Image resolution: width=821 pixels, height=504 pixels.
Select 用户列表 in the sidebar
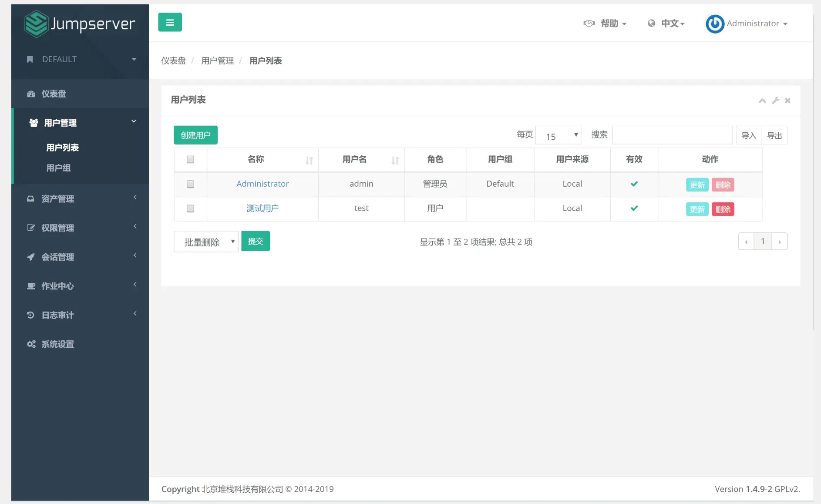63,148
